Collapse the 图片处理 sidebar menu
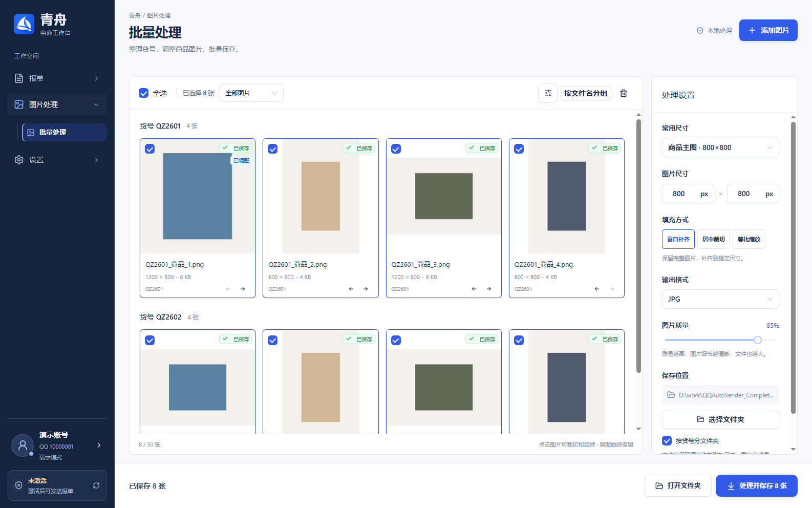This screenshot has height=508, width=812. [x=57, y=104]
